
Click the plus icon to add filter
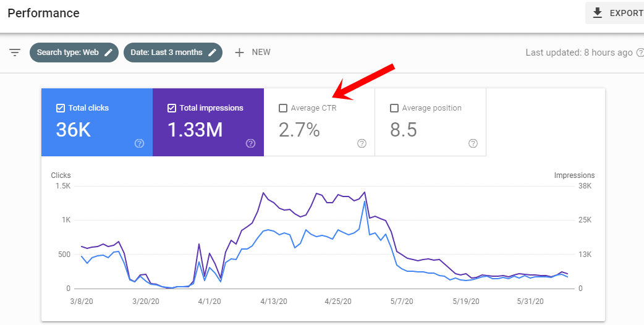pos(240,53)
